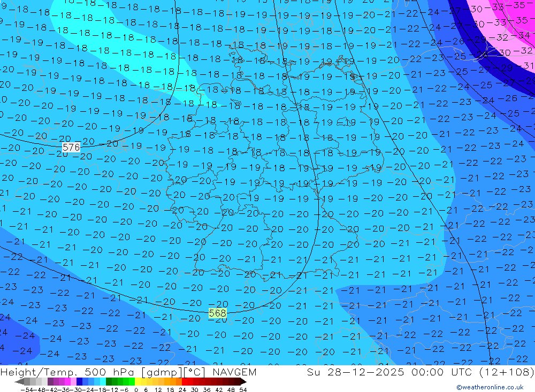The image size is (535, 392).
Task: Pick the dark blue swatch on the color scale
Action: coord(80,381)
